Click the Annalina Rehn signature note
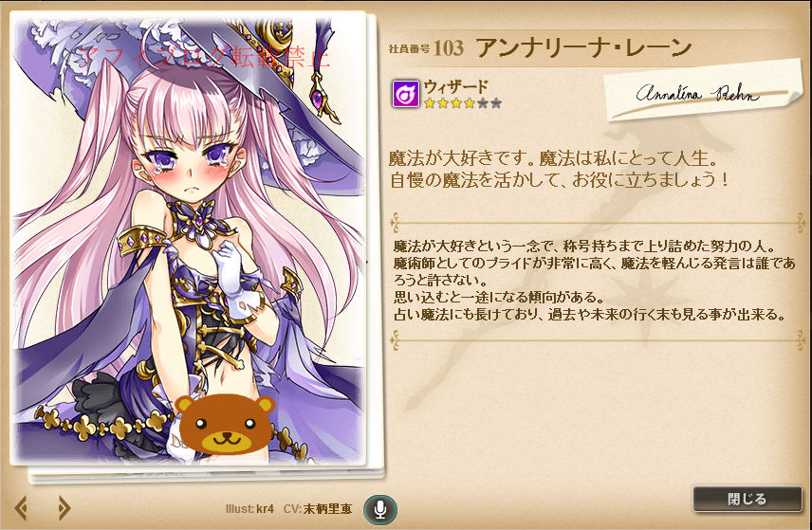This screenshot has height=530, width=812. pos(698,92)
